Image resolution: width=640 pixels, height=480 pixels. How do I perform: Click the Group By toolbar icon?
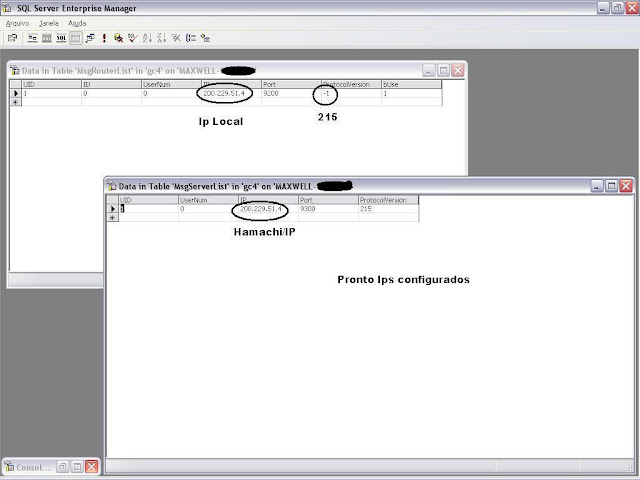click(191, 38)
